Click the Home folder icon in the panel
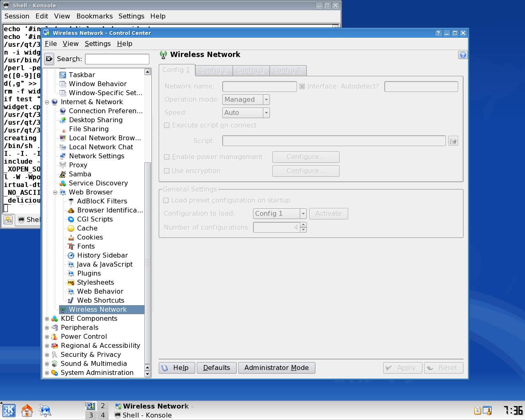This screenshot has height=420, width=525. coord(27,410)
